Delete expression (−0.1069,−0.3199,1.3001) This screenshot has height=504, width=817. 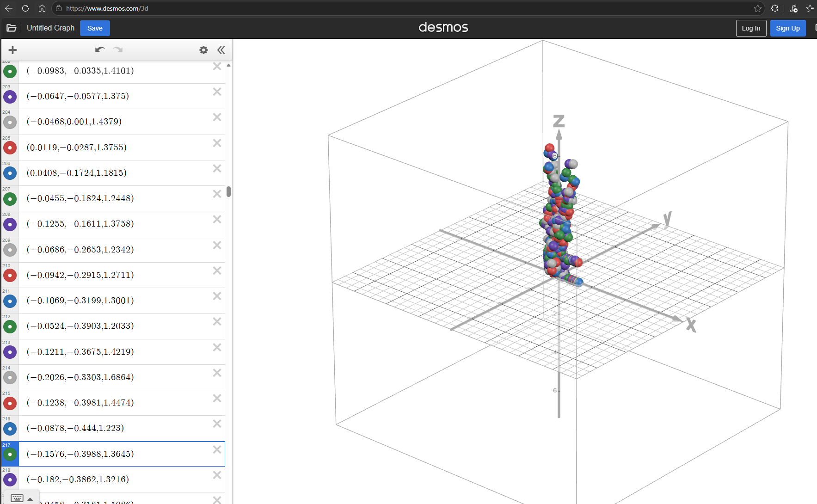(217, 296)
